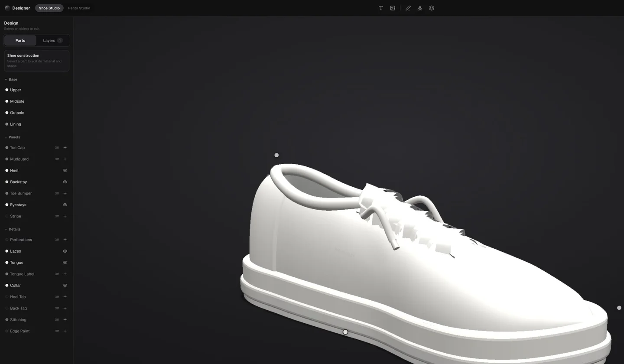Add the Tongue Label with plus icon
Screen dimensions: 624x364
[x=65, y=274]
